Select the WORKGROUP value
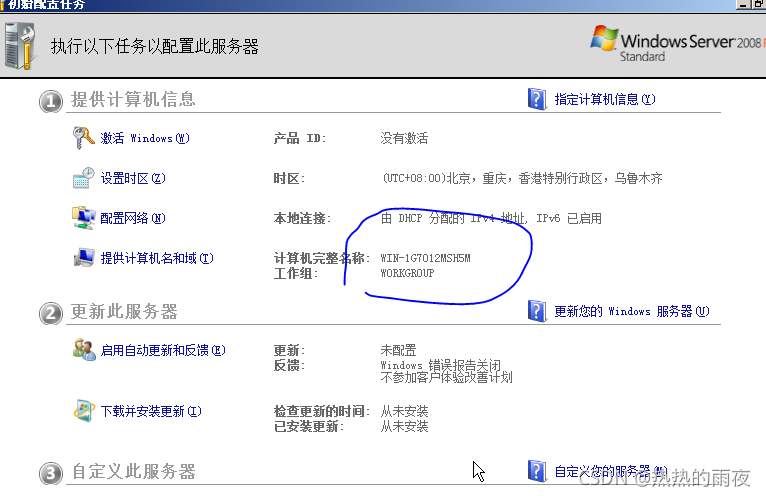Viewport: 766px width, 496px height. pyautogui.click(x=407, y=273)
